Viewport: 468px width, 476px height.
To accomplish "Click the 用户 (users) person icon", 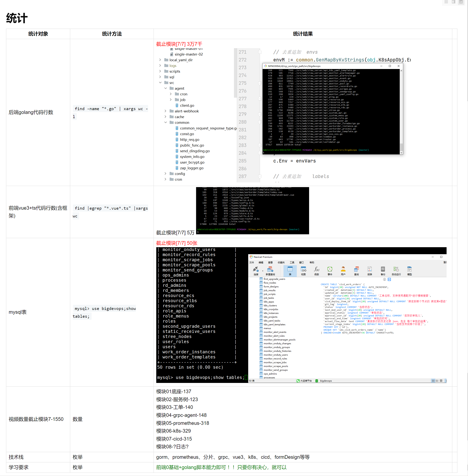I will [x=343, y=269].
